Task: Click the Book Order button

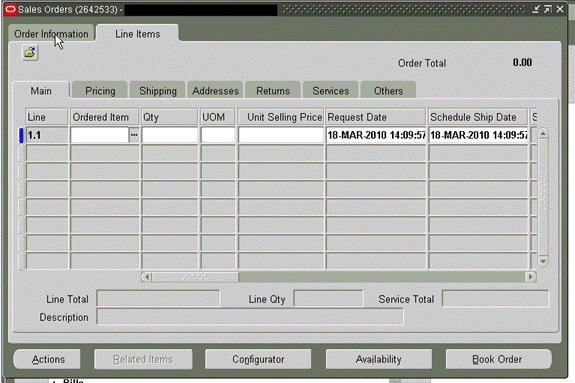Action: (498, 359)
